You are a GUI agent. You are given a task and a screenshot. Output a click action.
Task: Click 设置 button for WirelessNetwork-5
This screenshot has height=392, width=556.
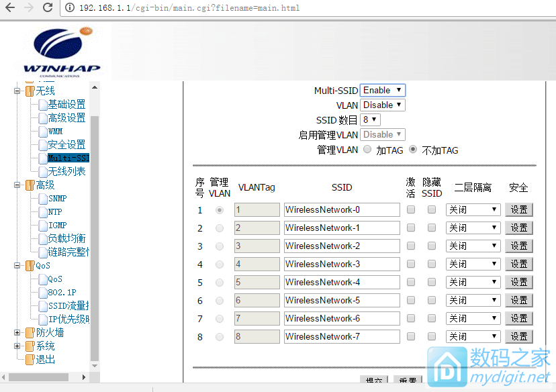coord(518,300)
